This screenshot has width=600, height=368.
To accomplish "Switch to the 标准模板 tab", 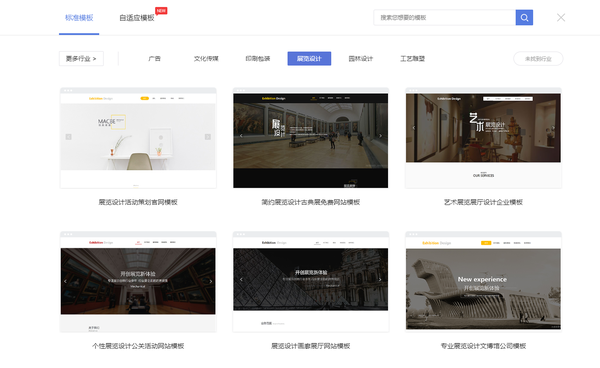I will click(x=79, y=18).
